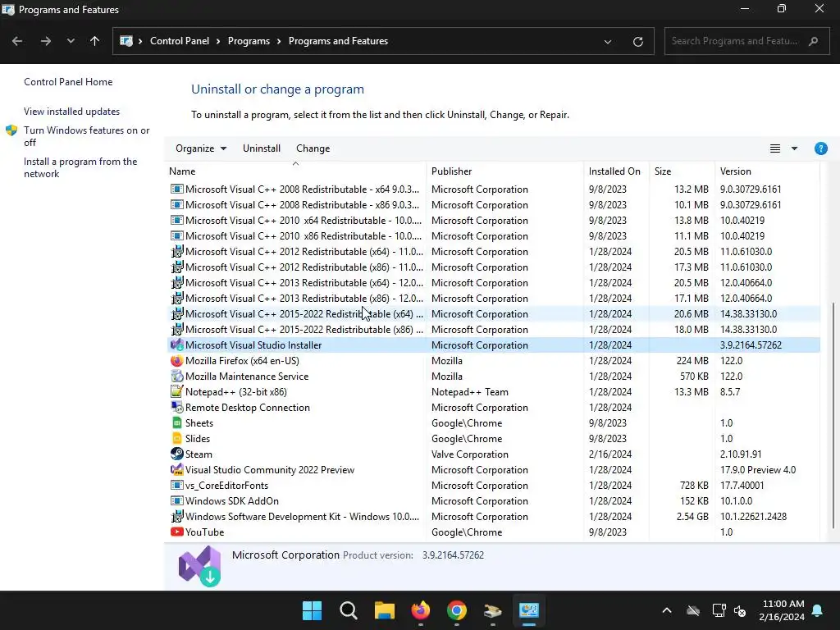Select Visual C++ 2015-2022 Redistributable (x86) icon
The width and height of the screenshot is (840, 630).
176,329
